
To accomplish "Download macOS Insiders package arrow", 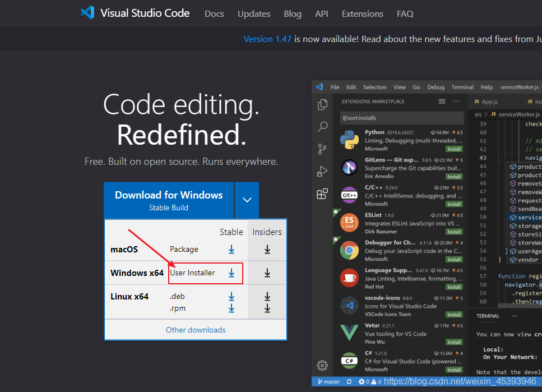I will coord(267,250).
